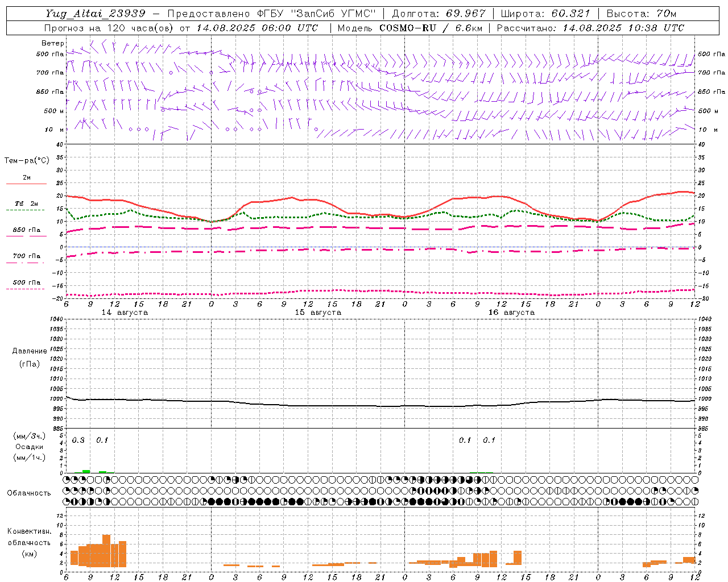Click the Долгота: 69.967 value

(439, 14)
